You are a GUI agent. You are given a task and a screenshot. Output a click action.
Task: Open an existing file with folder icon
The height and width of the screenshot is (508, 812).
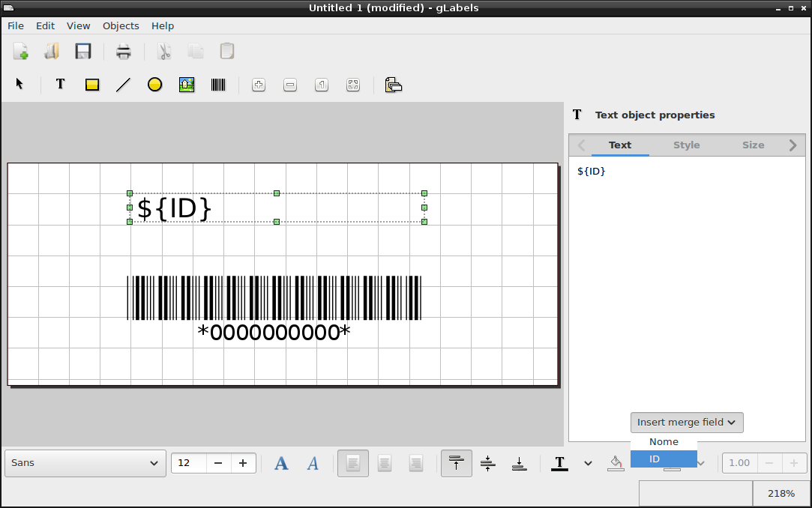point(52,51)
